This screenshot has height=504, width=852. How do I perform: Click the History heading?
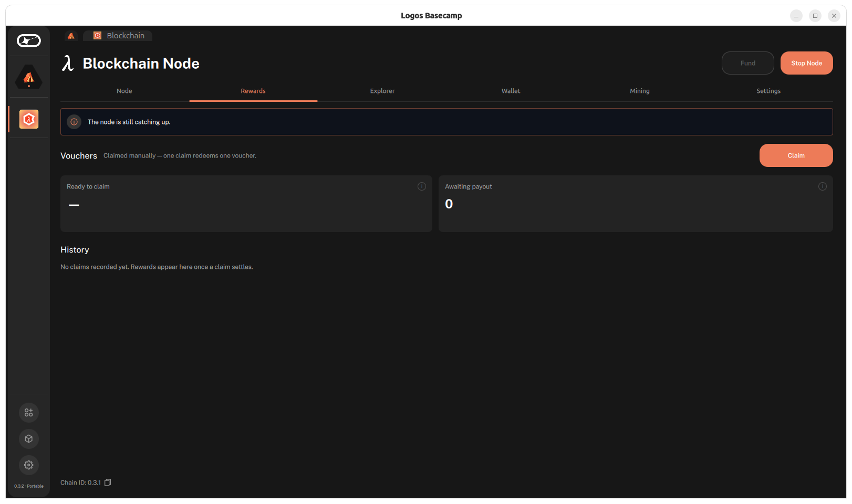pos(75,250)
